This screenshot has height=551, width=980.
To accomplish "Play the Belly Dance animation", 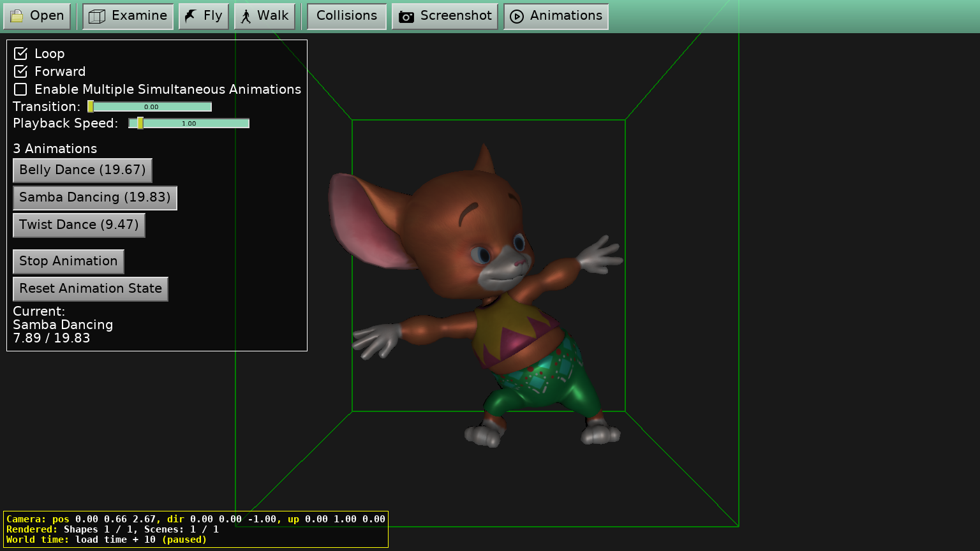I will [x=82, y=170].
